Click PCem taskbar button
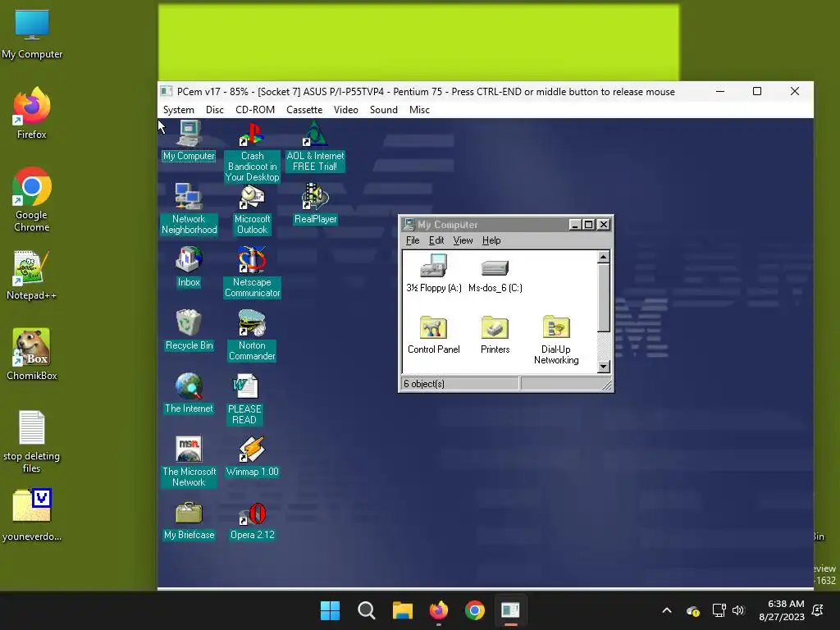840x630 pixels. [510, 610]
